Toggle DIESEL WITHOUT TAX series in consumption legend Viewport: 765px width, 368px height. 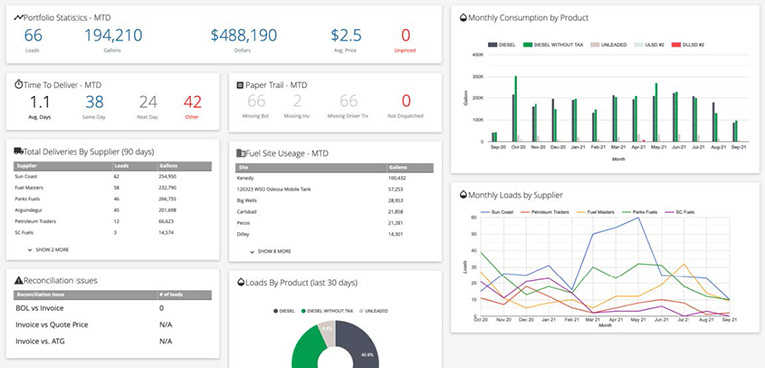click(553, 44)
